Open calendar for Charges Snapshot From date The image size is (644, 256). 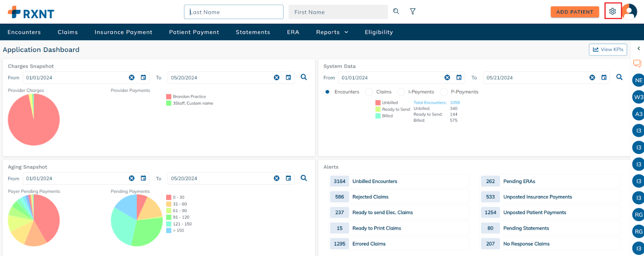[x=143, y=77]
